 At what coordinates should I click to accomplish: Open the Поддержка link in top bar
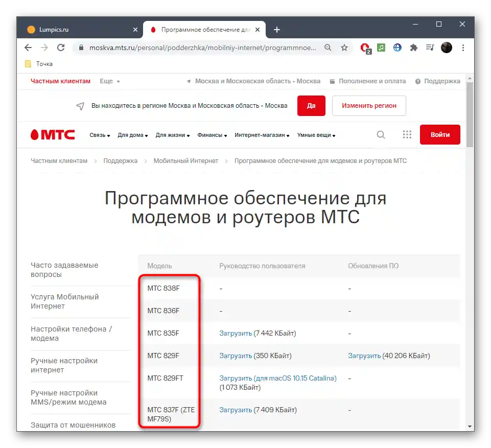coord(438,81)
